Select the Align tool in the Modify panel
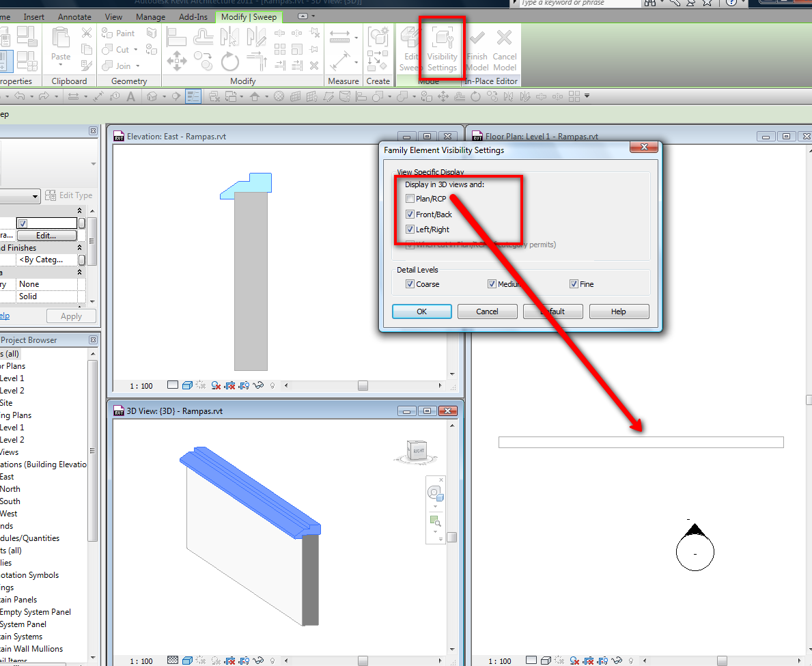812x666 pixels. (x=177, y=37)
